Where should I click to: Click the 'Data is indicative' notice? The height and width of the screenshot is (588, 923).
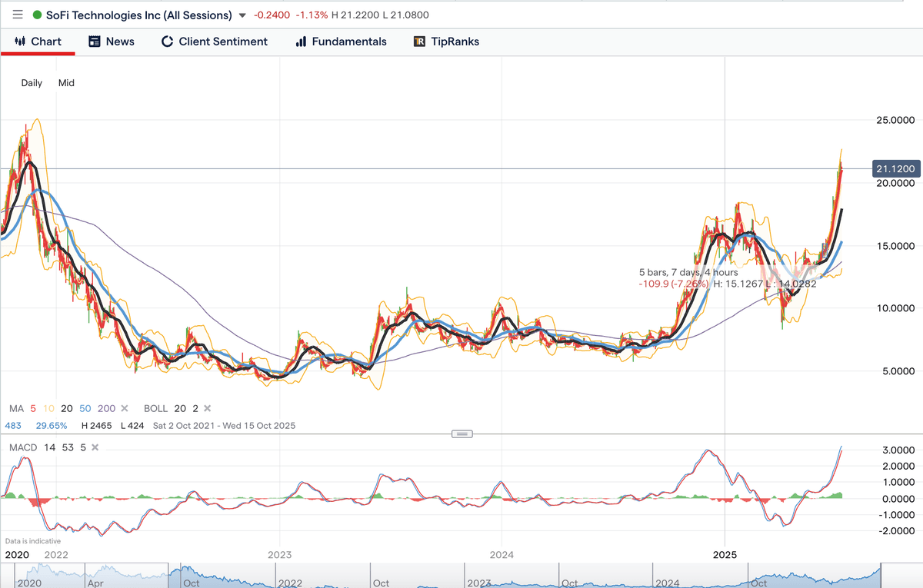point(33,541)
